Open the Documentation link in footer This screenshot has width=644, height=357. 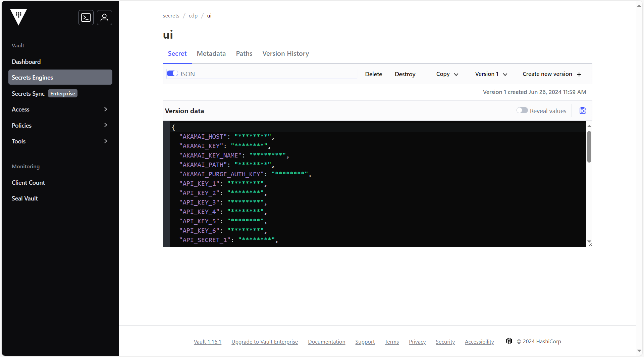326,342
